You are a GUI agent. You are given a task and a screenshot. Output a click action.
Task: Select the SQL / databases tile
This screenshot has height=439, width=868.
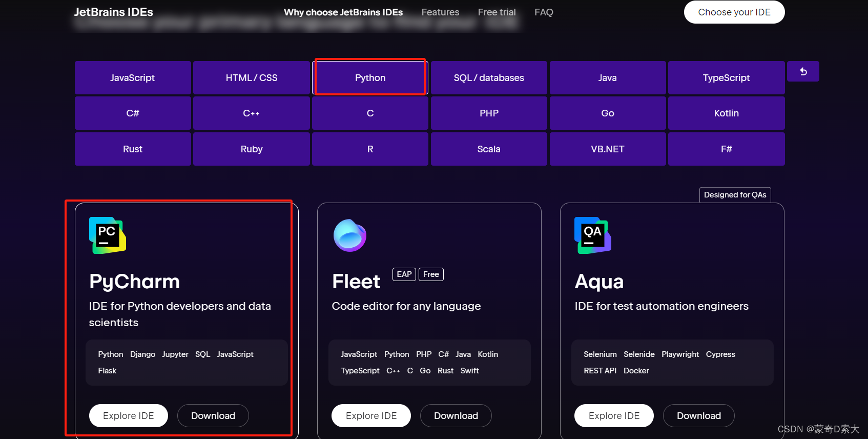[x=489, y=78]
